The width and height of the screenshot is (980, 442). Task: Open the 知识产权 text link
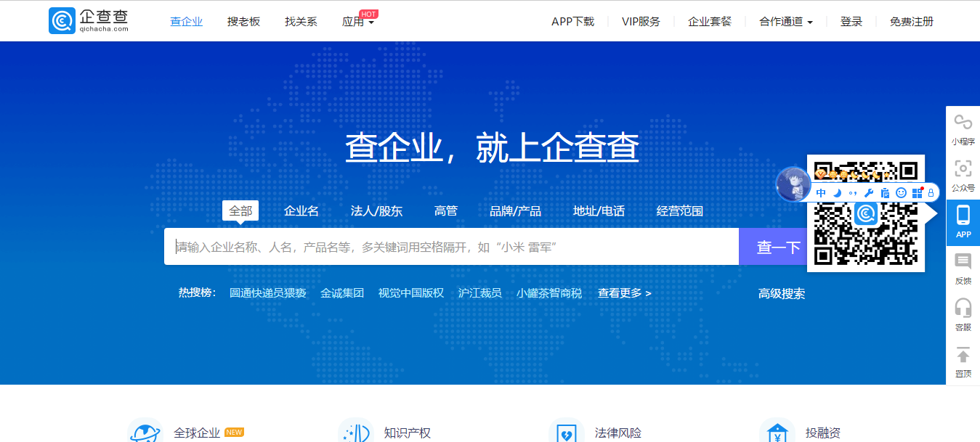pyautogui.click(x=408, y=433)
